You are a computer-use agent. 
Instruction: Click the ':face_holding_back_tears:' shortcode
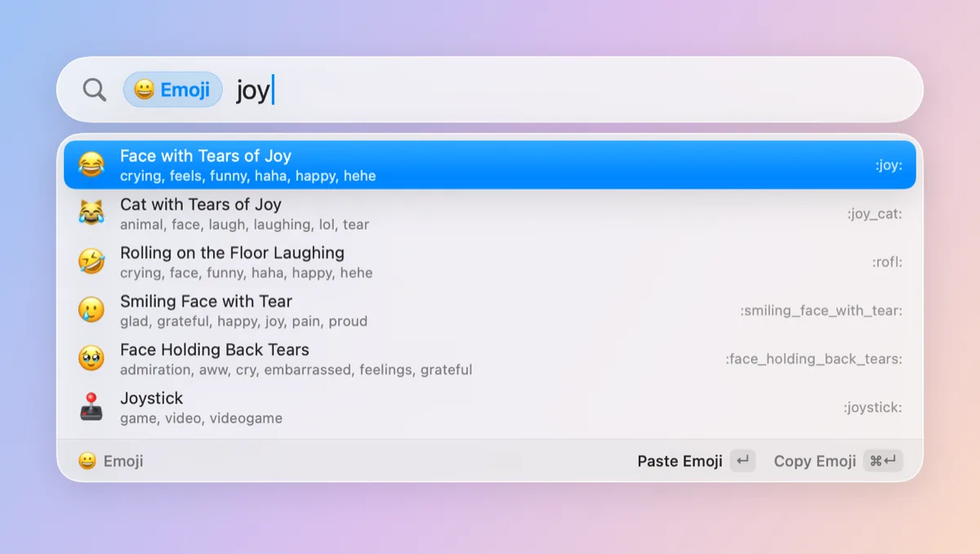(x=814, y=359)
